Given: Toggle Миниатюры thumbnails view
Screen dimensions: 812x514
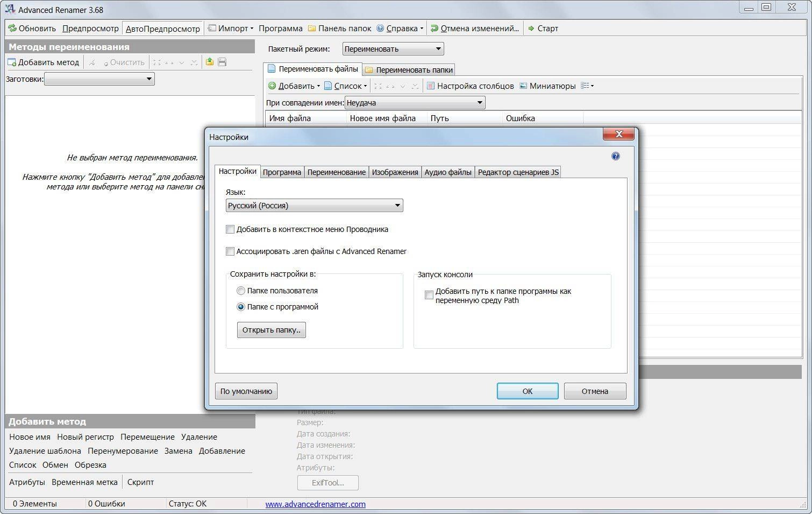Looking at the screenshot, I should 547,86.
